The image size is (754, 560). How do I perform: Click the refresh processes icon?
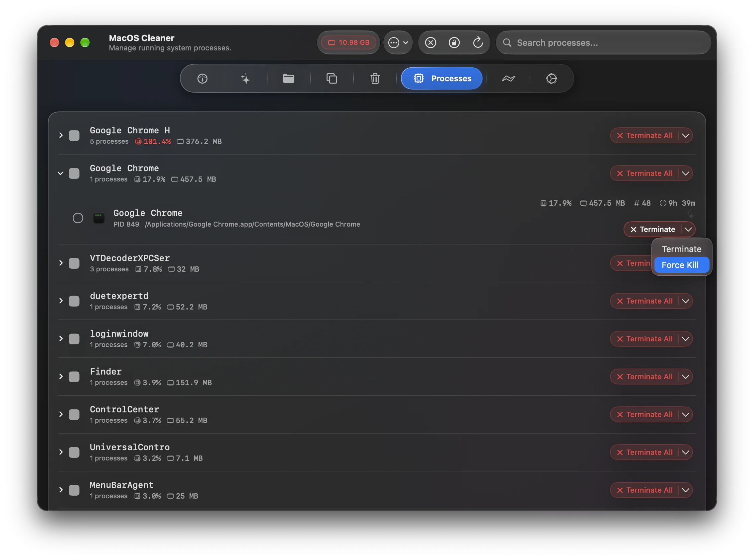click(x=478, y=43)
